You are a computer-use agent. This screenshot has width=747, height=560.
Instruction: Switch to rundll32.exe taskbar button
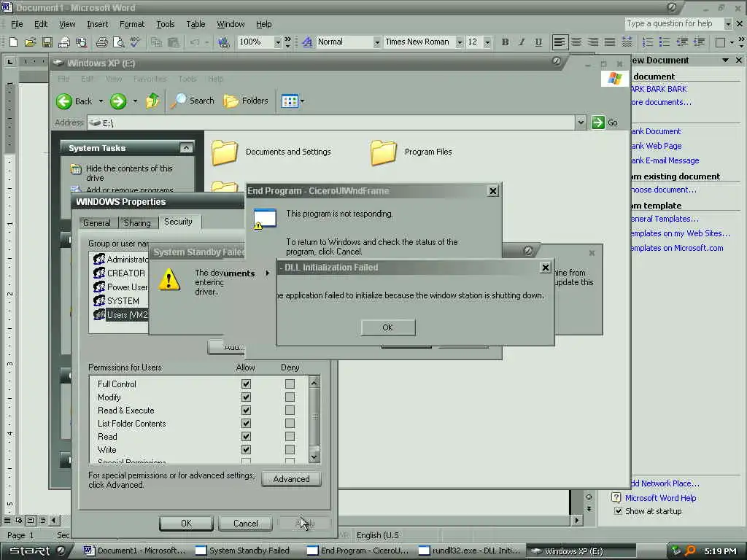469,551
